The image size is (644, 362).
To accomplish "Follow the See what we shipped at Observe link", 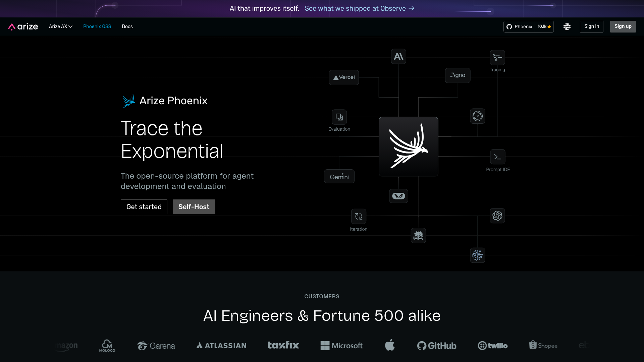I will [x=359, y=8].
